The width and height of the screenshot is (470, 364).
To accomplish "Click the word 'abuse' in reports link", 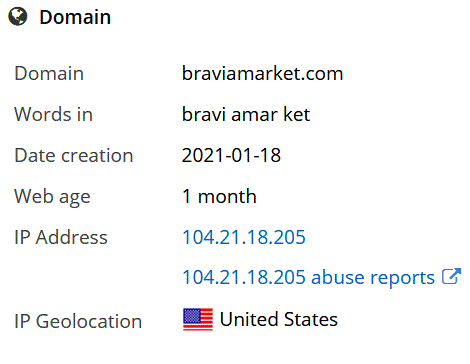I will pyautogui.click(x=338, y=277).
